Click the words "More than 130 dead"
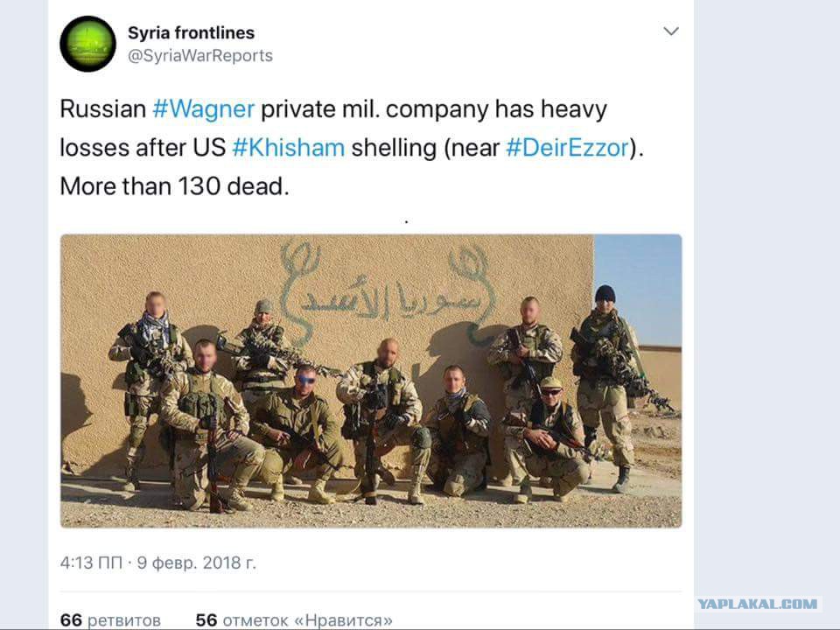The height and width of the screenshot is (630, 840). click(x=174, y=186)
